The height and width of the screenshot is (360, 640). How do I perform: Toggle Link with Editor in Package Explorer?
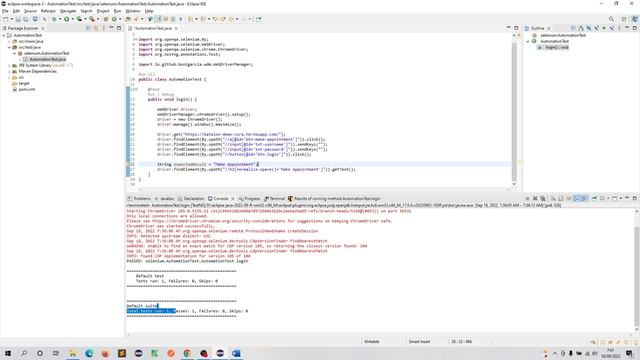[96, 28]
